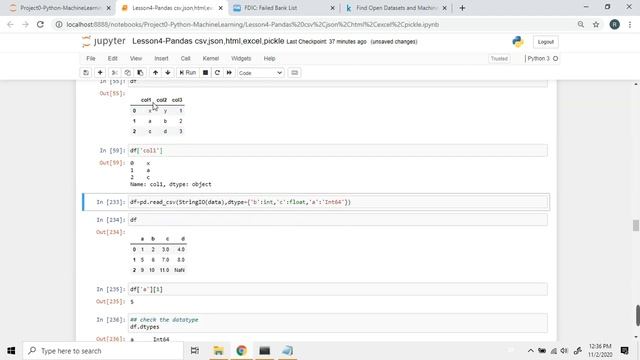Restart kernel and rerun all icon

229,73
